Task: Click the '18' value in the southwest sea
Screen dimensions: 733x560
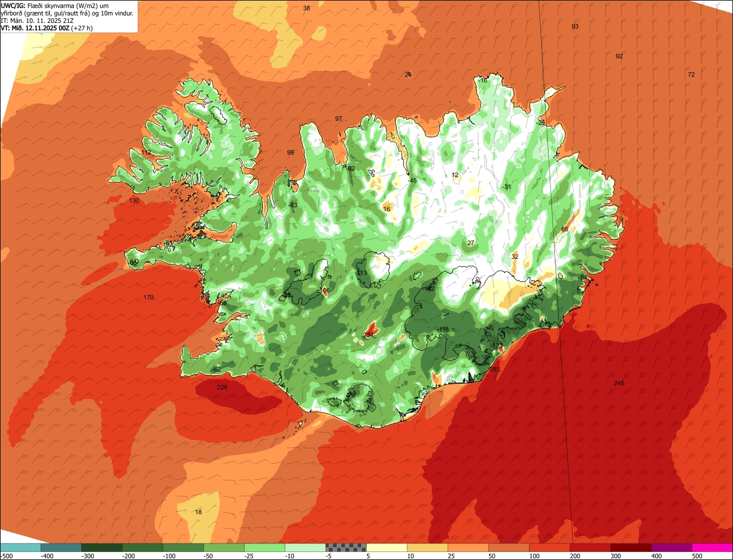Action: [x=198, y=512]
